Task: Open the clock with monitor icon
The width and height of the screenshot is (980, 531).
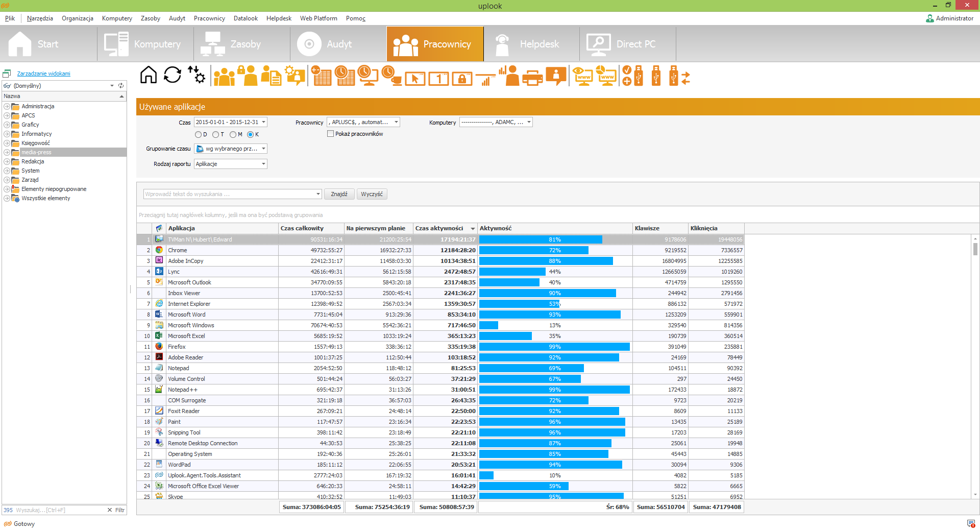Action: 368,76
